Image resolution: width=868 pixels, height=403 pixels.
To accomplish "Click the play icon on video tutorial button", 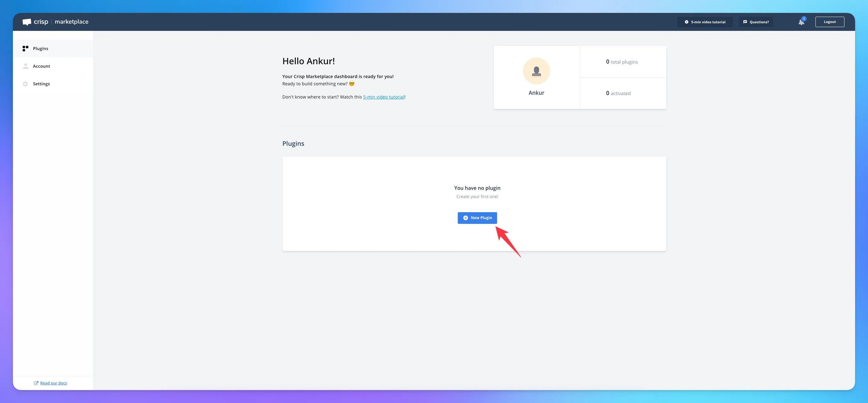I will pos(686,22).
